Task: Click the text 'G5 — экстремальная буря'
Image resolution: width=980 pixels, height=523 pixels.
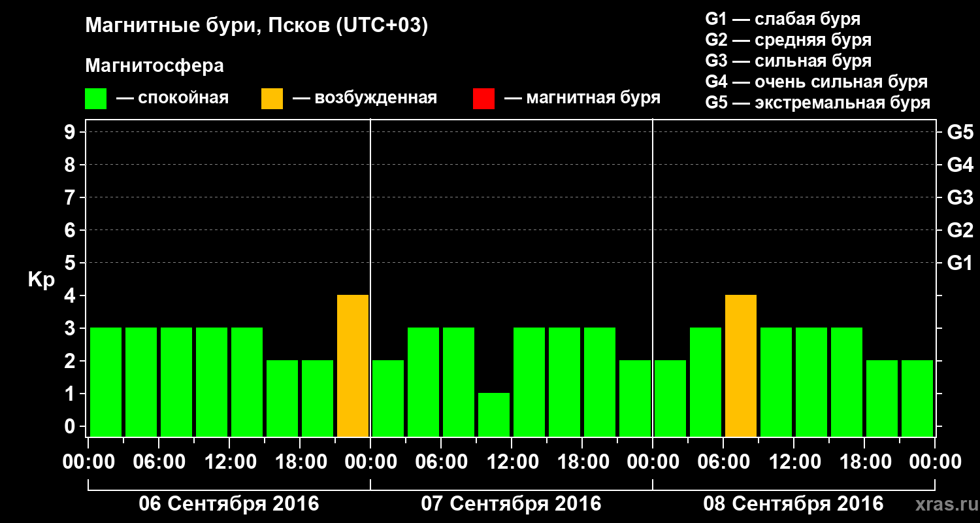Action: coord(818,103)
